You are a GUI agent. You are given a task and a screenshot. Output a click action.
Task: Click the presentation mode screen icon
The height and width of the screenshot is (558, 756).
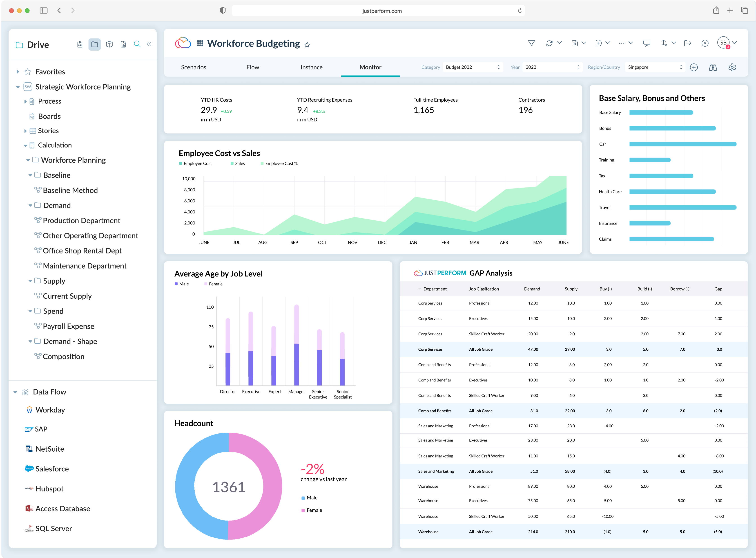coord(646,43)
